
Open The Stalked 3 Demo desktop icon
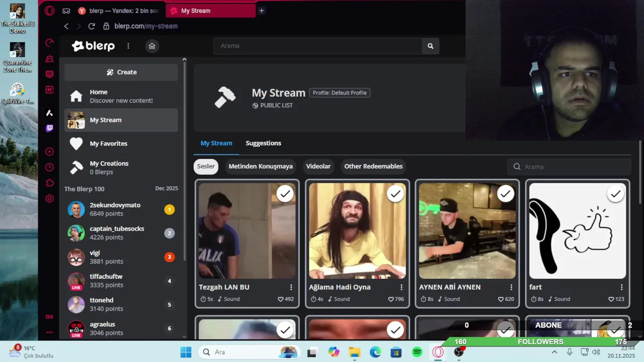[x=18, y=18]
